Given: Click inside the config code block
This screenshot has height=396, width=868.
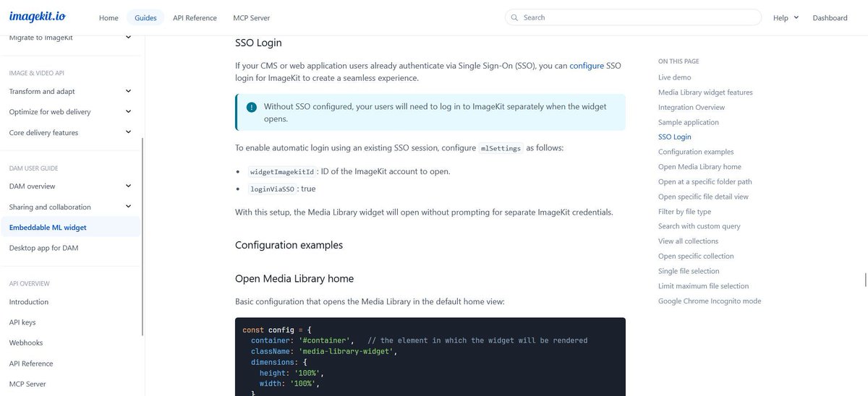Looking at the screenshot, I should (x=430, y=357).
